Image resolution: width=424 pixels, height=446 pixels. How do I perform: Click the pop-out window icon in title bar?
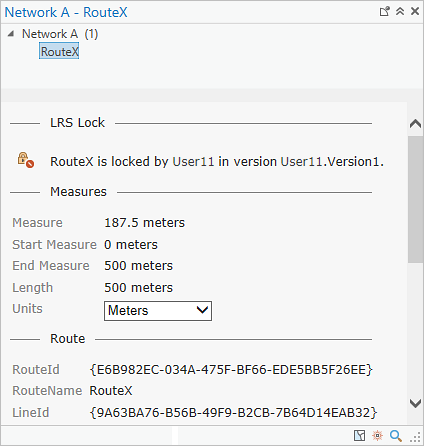point(385,11)
